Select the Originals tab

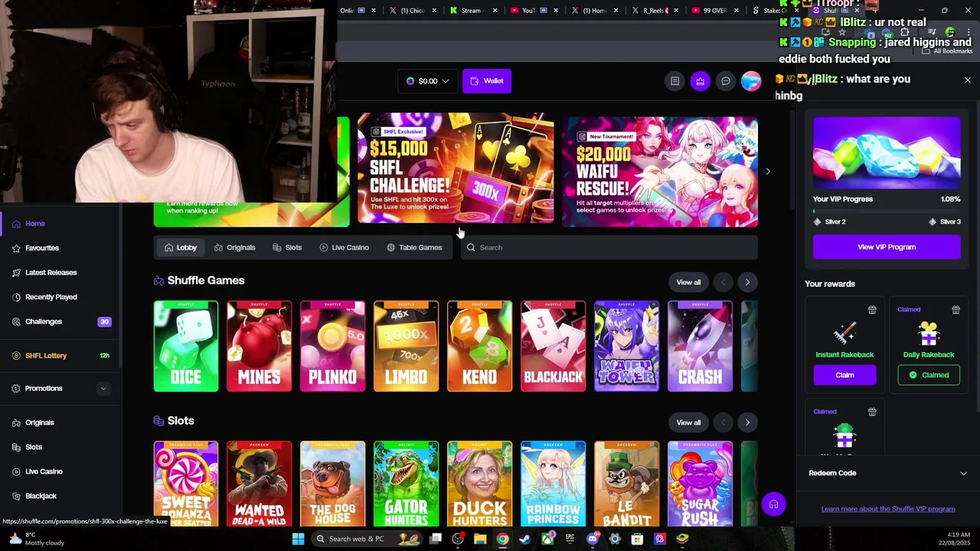(x=234, y=247)
